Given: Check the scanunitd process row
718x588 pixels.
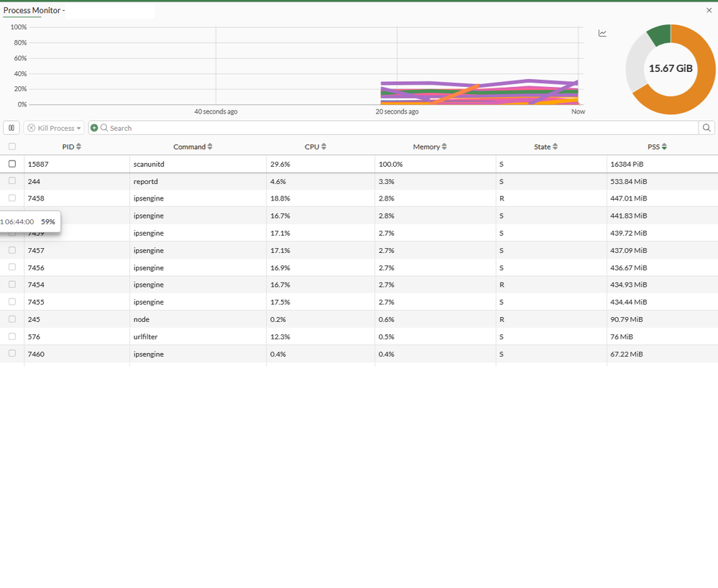Looking at the screenshot, I should pyautogui.click(x=12, y=164).
